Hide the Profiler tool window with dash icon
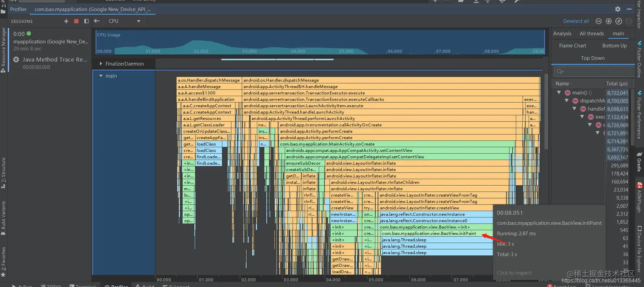The image size is (644, 287). click(x=630, y=9)
